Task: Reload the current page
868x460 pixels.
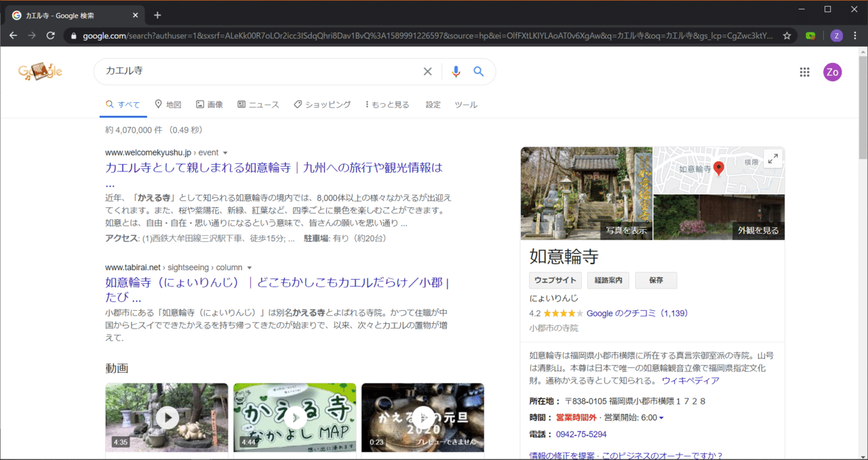Action: point(51,35)
